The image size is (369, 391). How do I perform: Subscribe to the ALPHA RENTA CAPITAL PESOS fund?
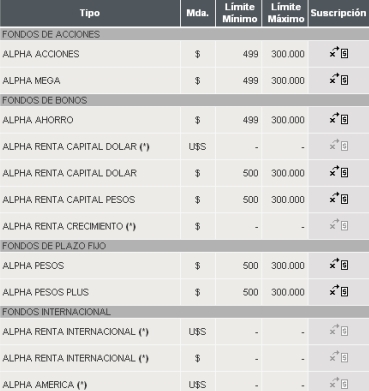pyautogui.click(x=339, y=198)
